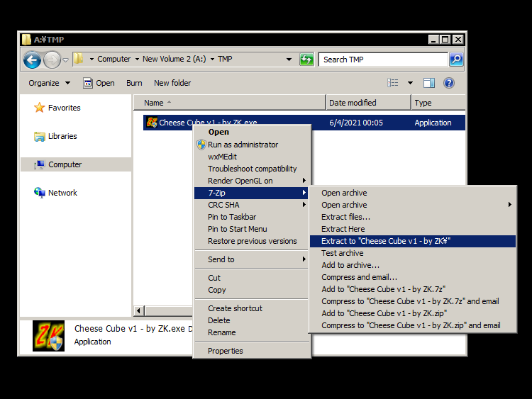Image resolution: width=532 pixels, height=399 pixels.
Task: Choose Pin to Start Menu
Action: [x=252, y=229]
